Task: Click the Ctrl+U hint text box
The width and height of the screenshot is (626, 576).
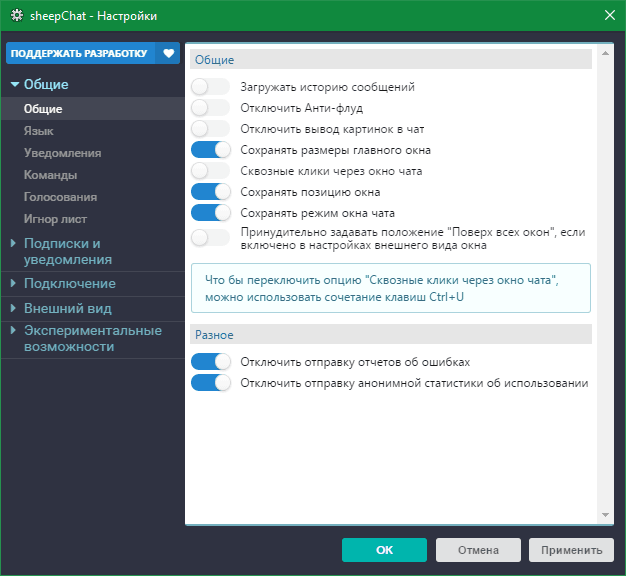Action: 391,288
